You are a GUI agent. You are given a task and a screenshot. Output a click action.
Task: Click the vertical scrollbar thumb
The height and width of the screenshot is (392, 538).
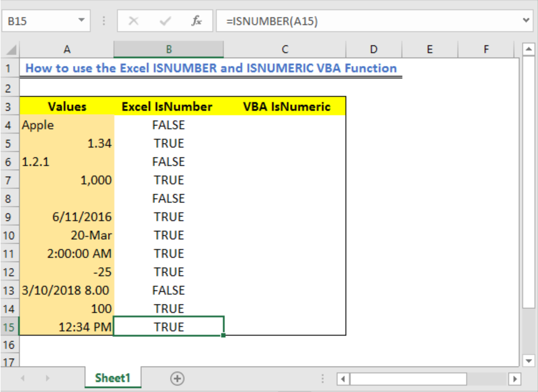pyautogui.click(x=529, y=183)
